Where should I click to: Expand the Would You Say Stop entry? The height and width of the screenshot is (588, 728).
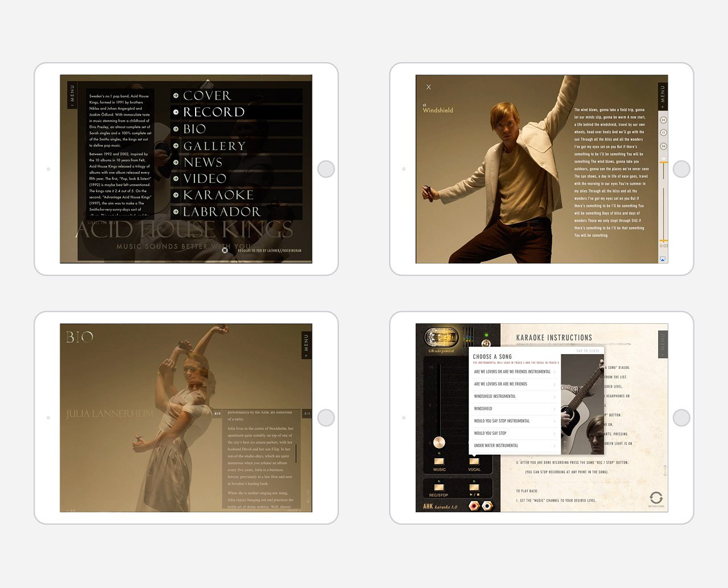[x=514, y=433]
